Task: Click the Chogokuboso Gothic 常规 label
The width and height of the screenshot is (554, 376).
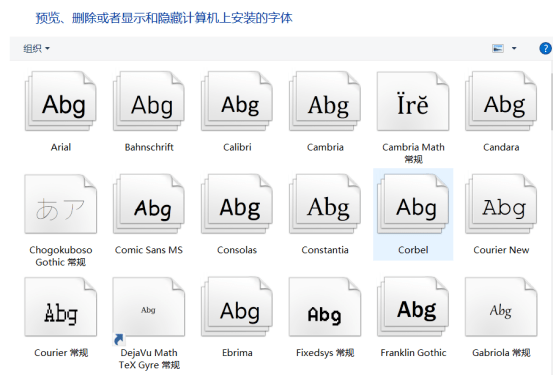Action: [x=61, y=256]
